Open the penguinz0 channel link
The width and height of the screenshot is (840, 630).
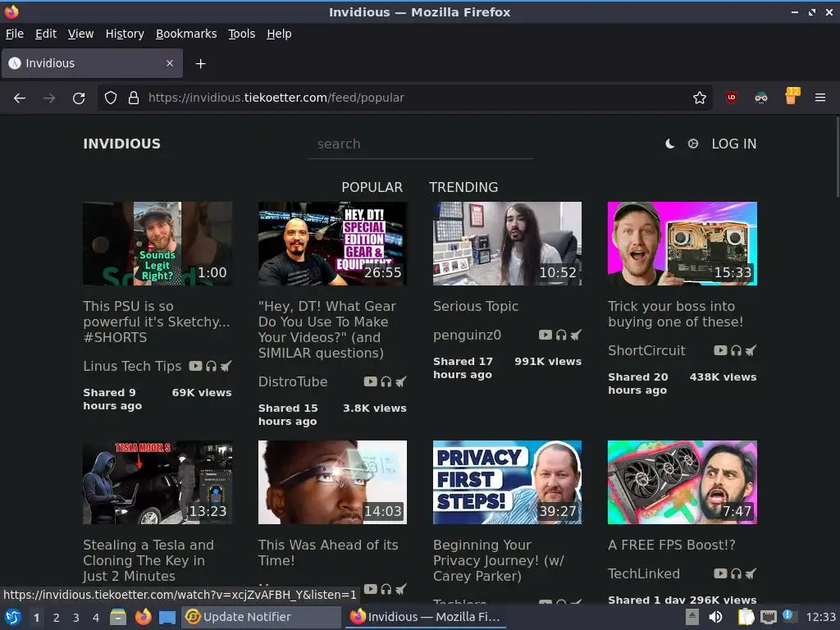click(467, 335)
